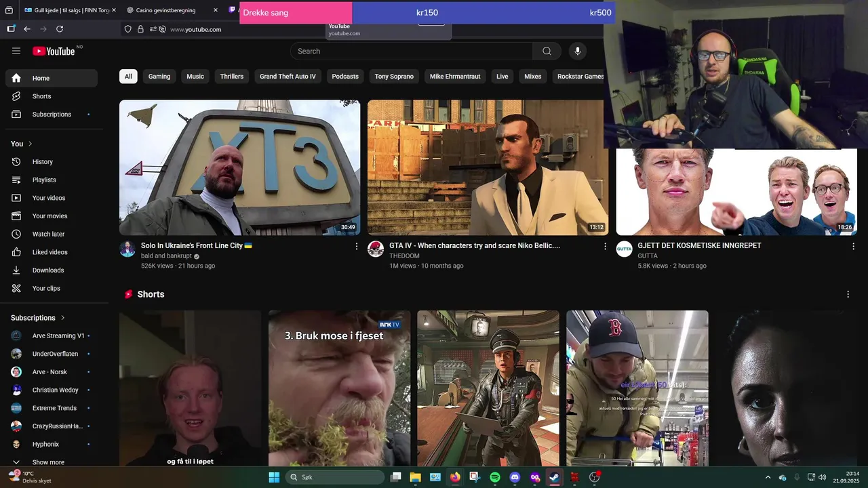Select the Podcasts filter chip
The width and height of the screenshot is (868, 488).
(x=345, y=77)
